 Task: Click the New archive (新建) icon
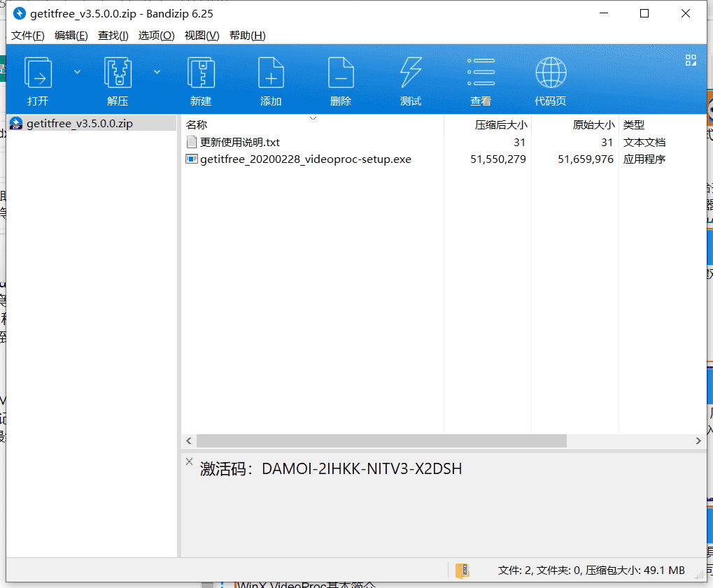[x=201, y=72]
